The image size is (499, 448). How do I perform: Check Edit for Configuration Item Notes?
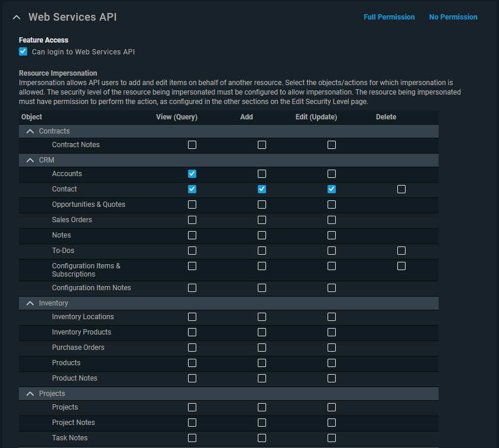[331, 288]
